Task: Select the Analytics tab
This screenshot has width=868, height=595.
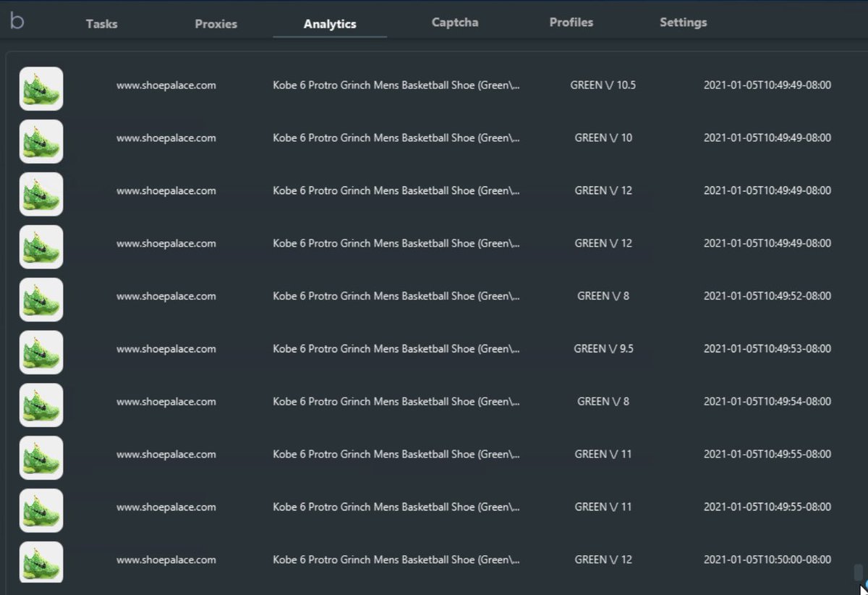Action: click(x=330, y=24)
